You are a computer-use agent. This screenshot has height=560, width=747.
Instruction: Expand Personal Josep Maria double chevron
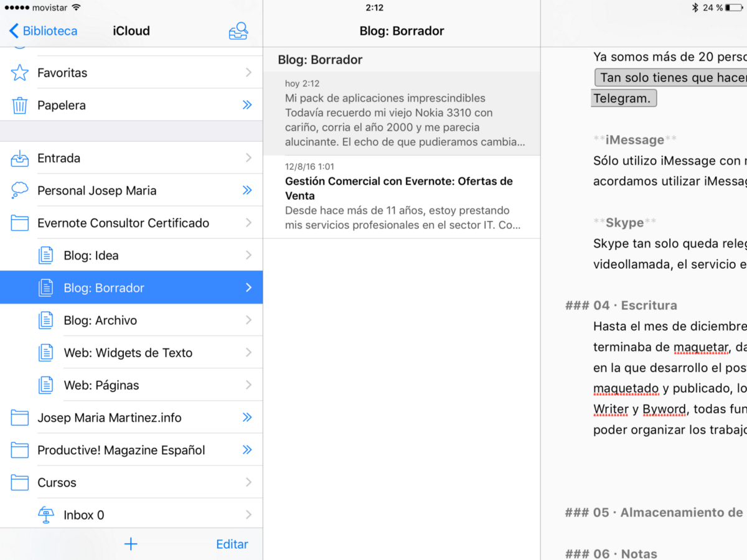pyautogui.click(x=247, y=190)
